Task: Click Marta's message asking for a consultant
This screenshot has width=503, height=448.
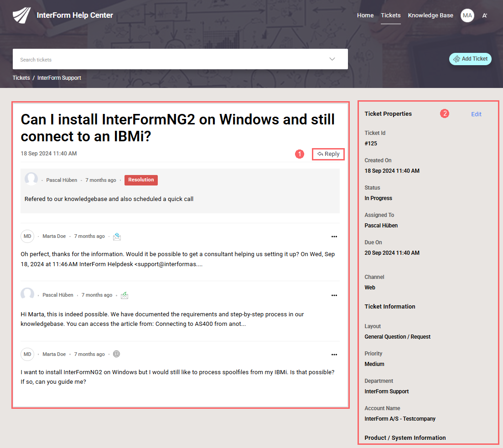Action: click(178, 259)
